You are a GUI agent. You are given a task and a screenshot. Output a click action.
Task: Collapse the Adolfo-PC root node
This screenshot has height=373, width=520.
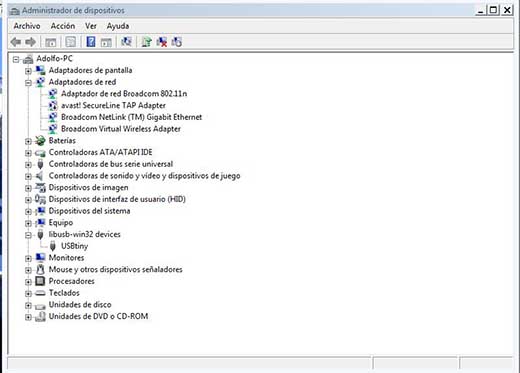[16, 59]
